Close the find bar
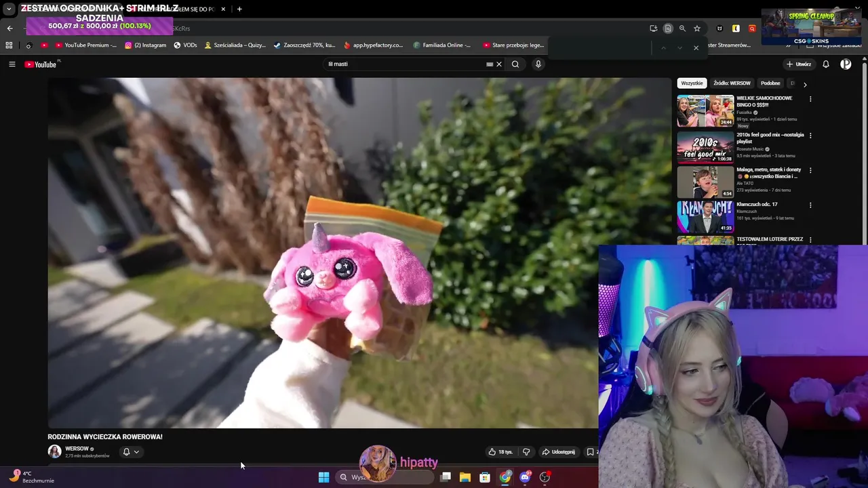The image size is (868, 488). (696, 47)
